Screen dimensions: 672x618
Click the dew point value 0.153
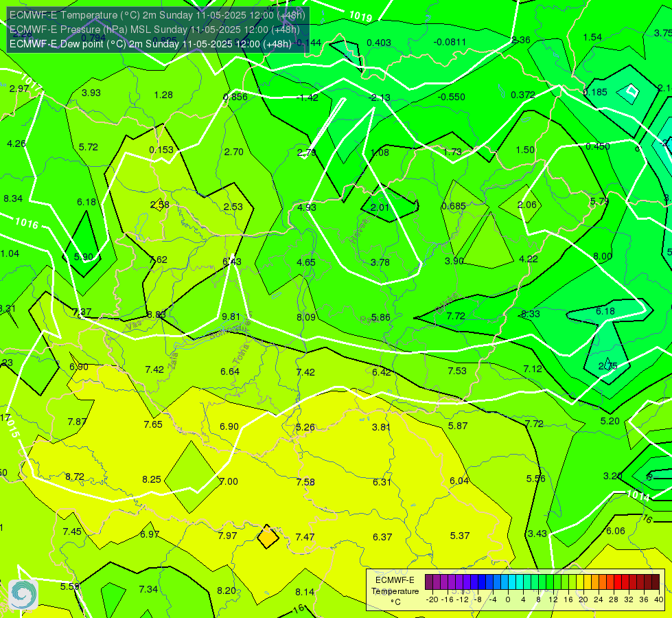(161, 150)
